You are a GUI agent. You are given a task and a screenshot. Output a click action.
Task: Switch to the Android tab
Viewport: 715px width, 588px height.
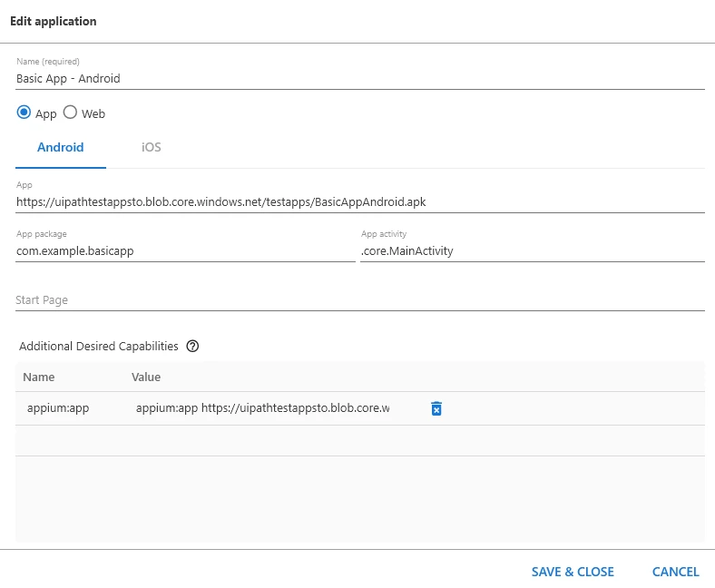(x=61, y=147)
